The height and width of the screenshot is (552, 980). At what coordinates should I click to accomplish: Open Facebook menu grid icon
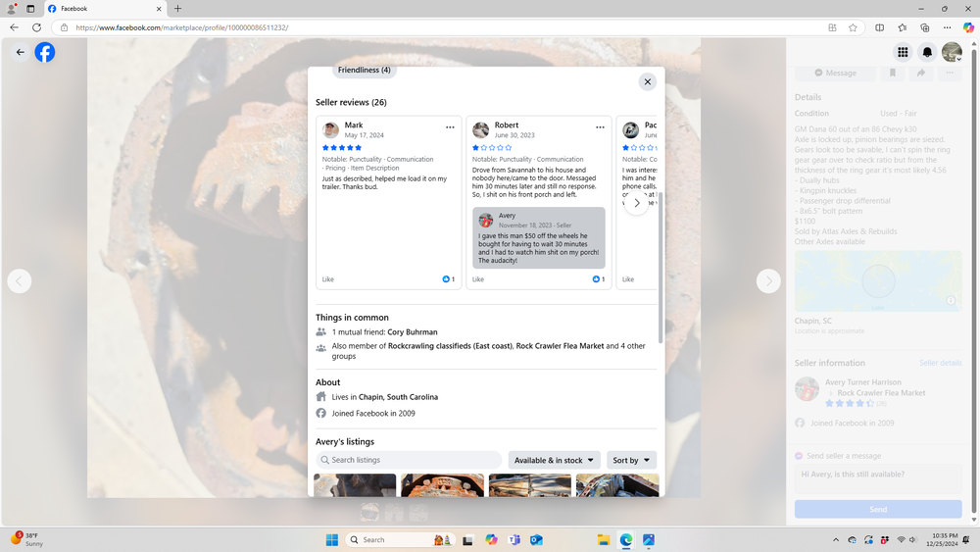pos(903,53)
